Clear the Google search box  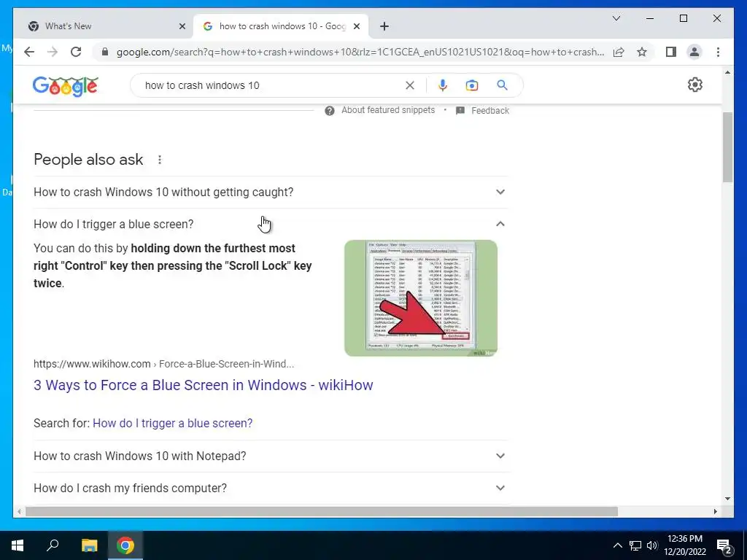pos(410,85)
